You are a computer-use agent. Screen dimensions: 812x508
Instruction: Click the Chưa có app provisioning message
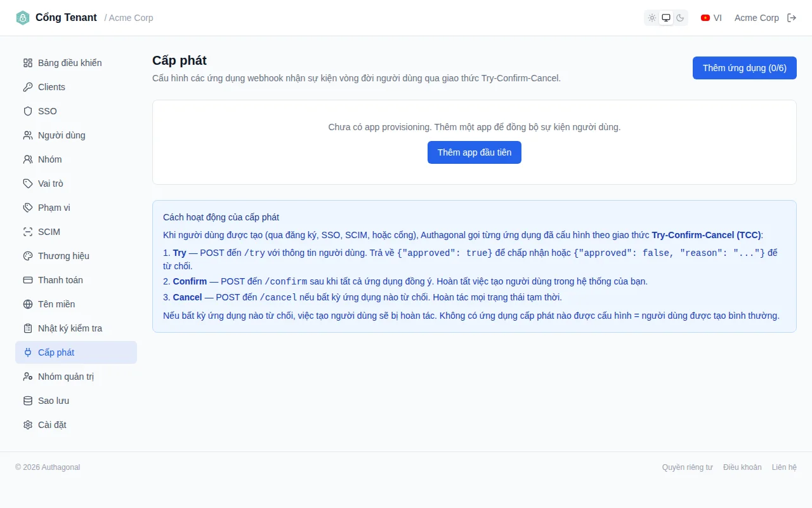475,127
